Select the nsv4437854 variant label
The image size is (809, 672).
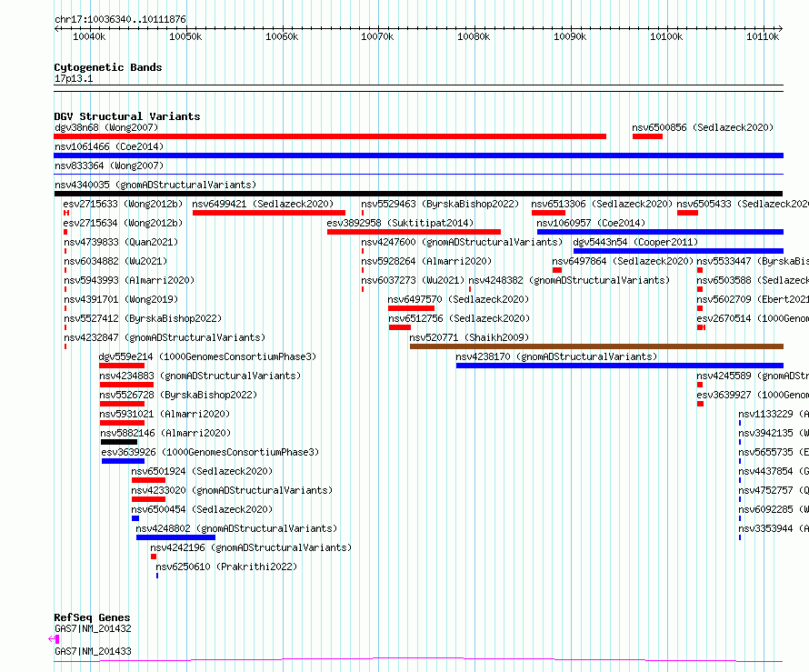774,471
